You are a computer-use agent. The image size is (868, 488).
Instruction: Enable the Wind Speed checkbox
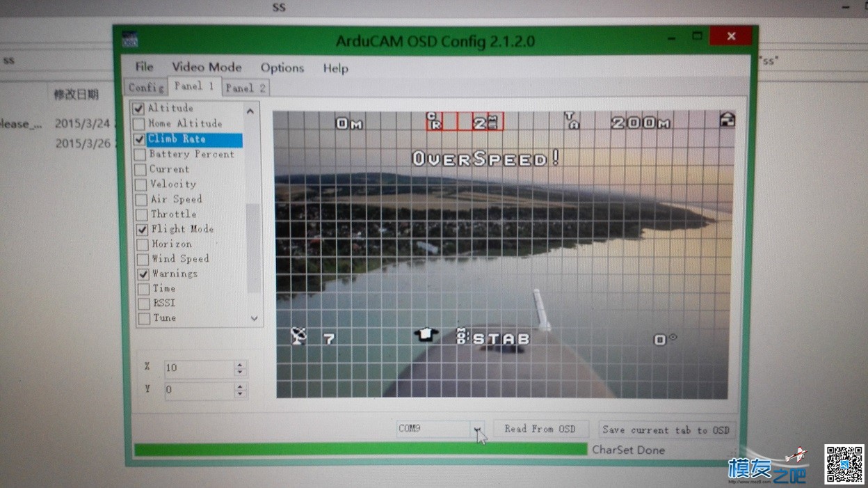pyautogui.click(x=143, y=259)
